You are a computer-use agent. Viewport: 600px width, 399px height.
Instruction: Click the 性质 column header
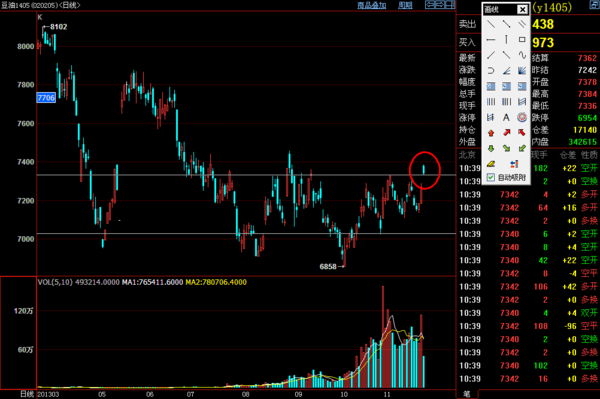coord(589,155)
